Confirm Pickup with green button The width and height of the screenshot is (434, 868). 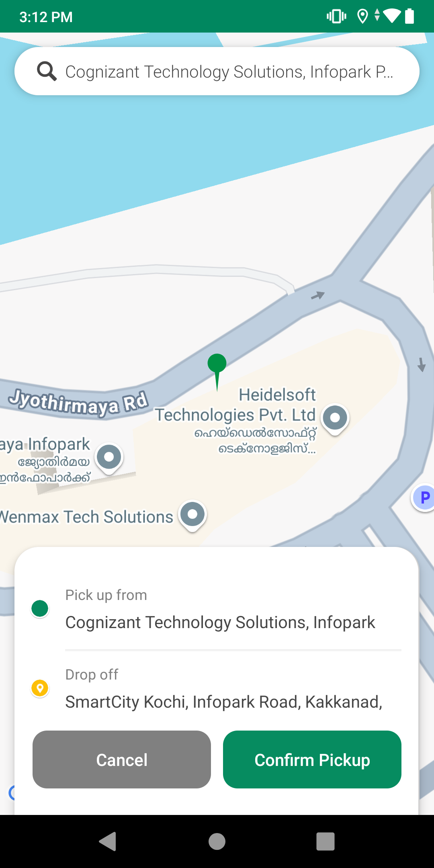[x=312, y=759]
